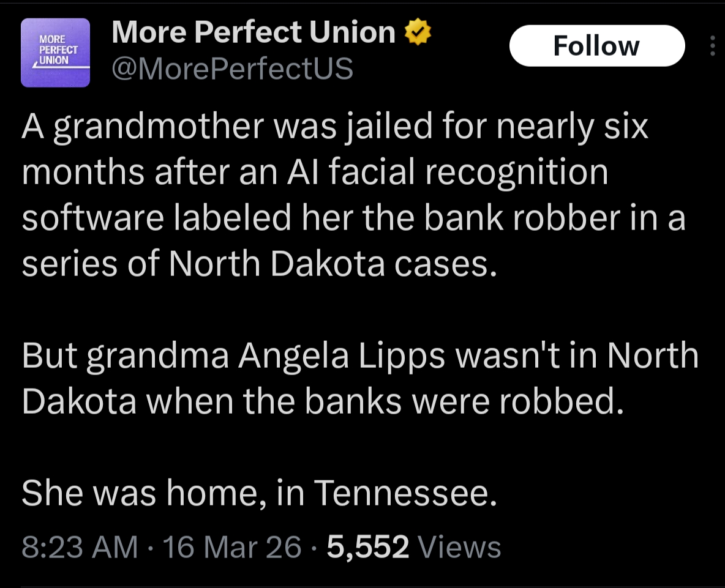Open the More Perfect Union profile avatar
This screenshot has height=588, width=725.
coord(55,53)
